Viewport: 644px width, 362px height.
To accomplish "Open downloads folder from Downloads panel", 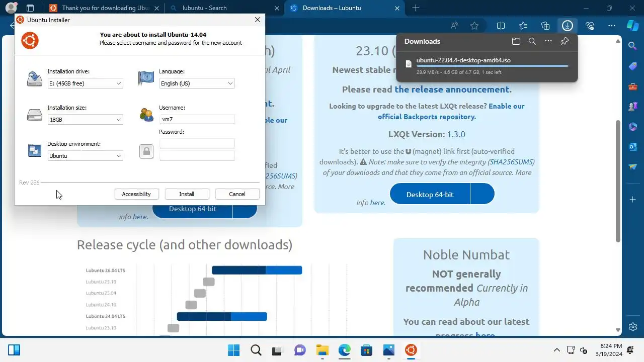I will click(x=516, y=41).
